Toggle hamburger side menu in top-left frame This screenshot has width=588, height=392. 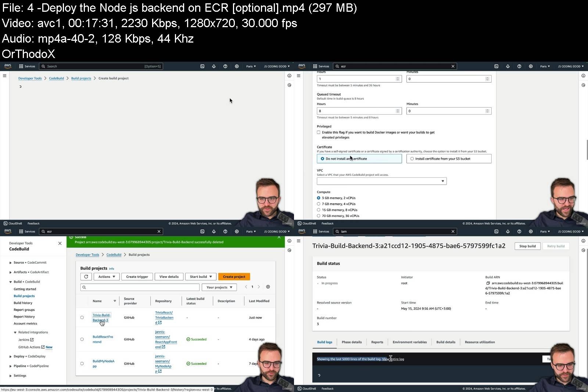click(x=4, y=76)
